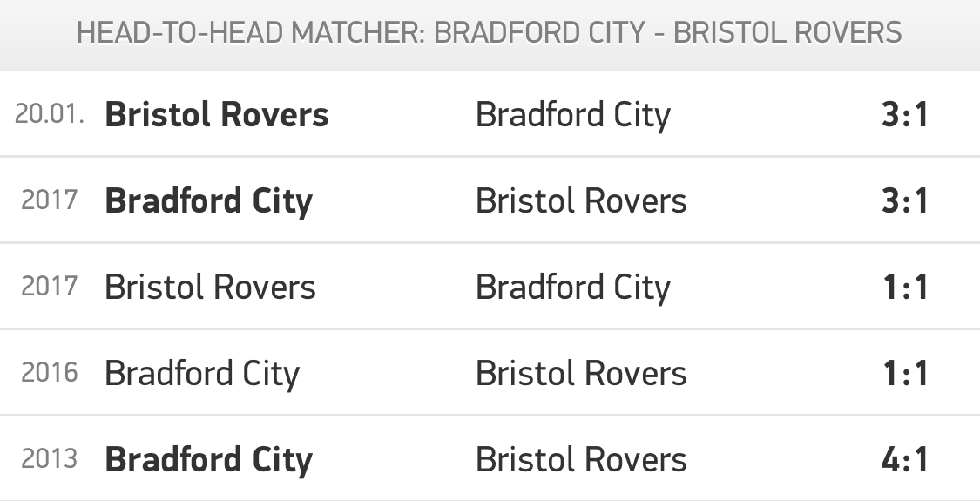Select Bristol Rovers away team in 2017 3:1 match

click(x=581, y=200)
